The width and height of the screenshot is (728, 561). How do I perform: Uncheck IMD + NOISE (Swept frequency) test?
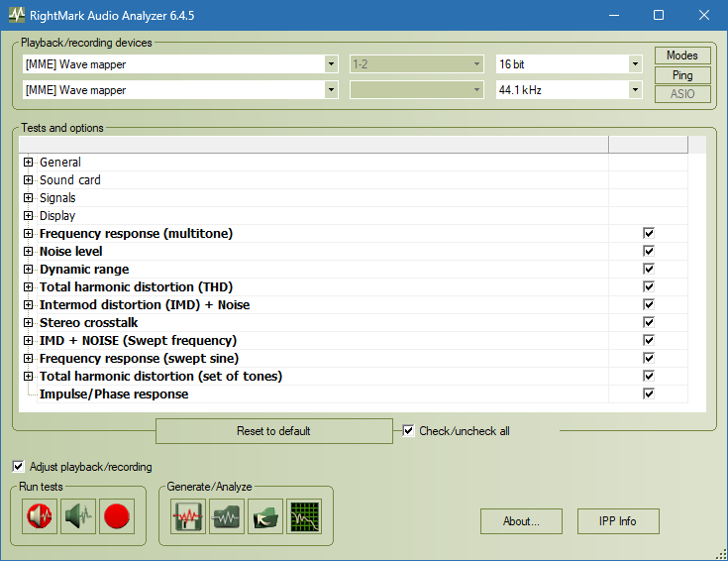point(649,340)
